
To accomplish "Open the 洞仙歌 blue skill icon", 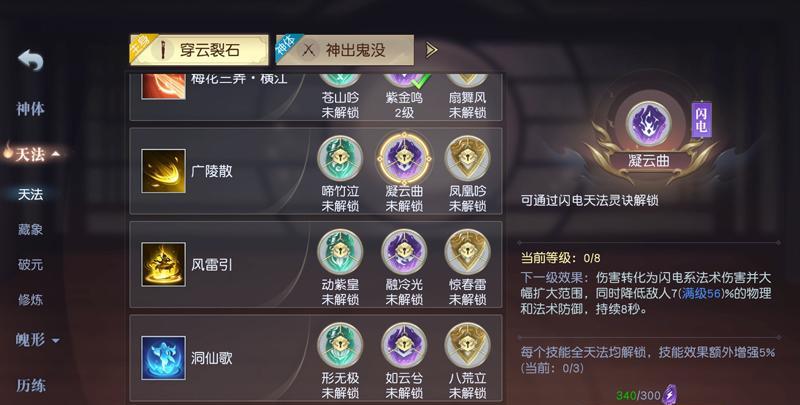I will point(163,358).
